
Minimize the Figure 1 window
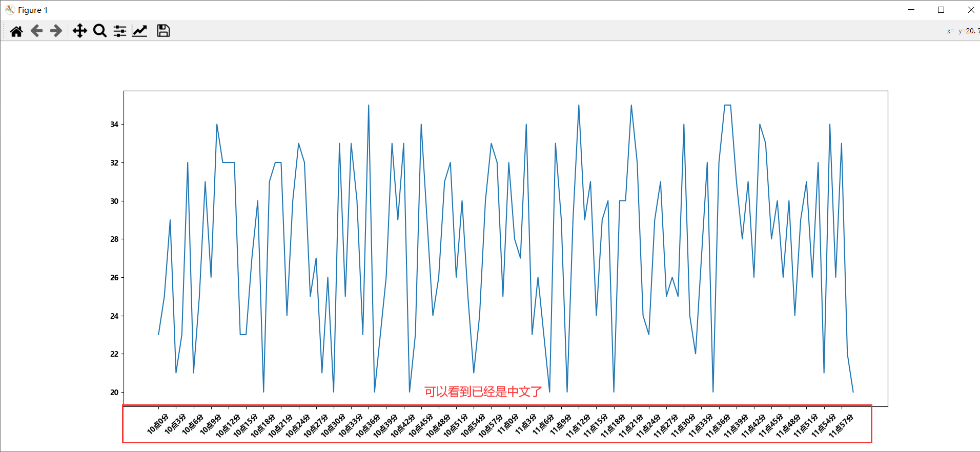pyautogui.click(x=911, y=10)
